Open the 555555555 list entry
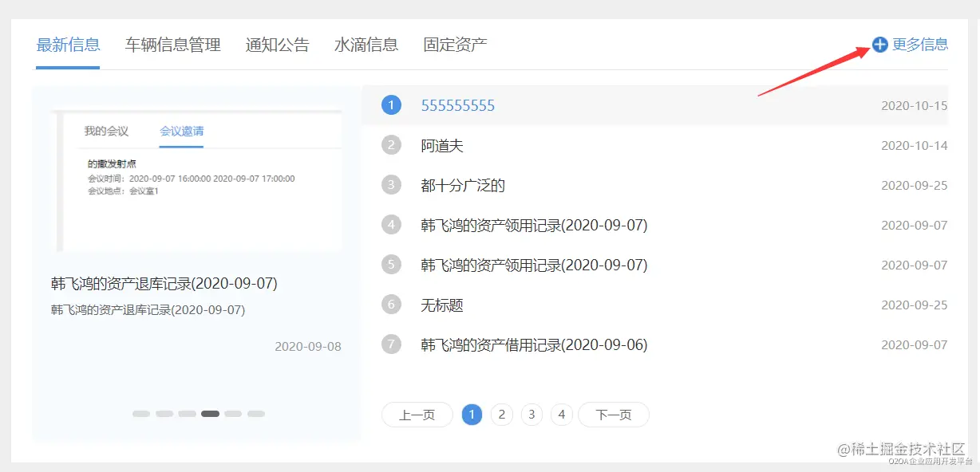Screen dimensions: 980x472 coord(458,105)
